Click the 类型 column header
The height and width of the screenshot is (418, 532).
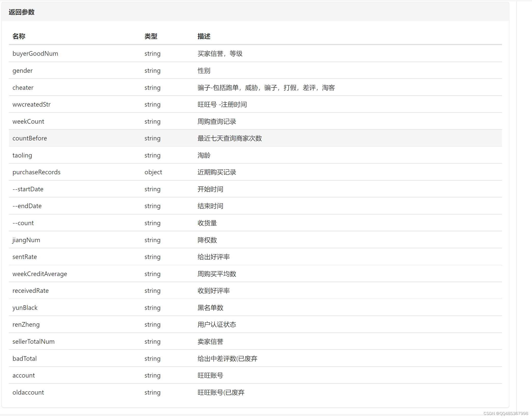pos(151,36)
